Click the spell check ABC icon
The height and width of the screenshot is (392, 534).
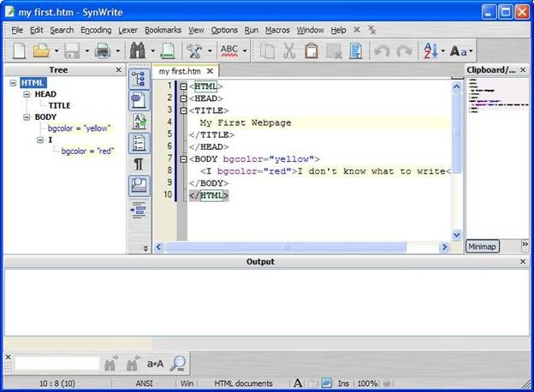point(229,50)
